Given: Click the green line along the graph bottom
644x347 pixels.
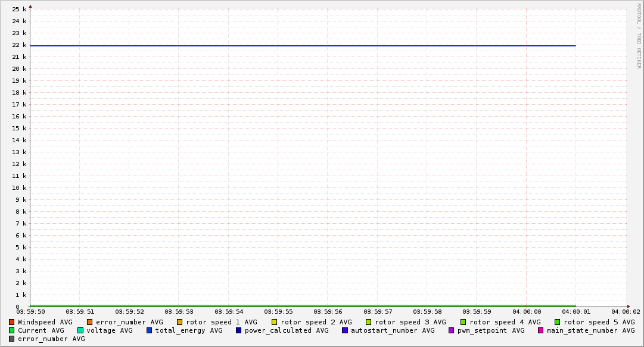Looking at the screenshot, I should [x=298, y=305].
